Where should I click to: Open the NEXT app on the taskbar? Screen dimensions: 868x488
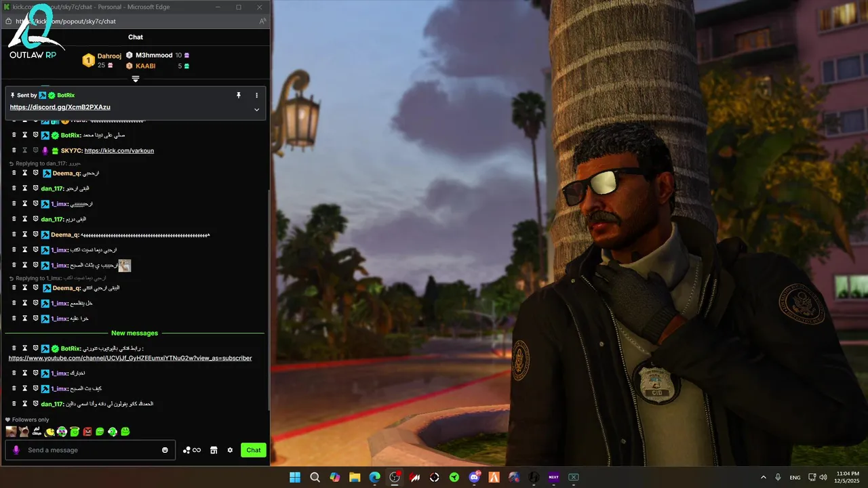[x=553, y=477]
